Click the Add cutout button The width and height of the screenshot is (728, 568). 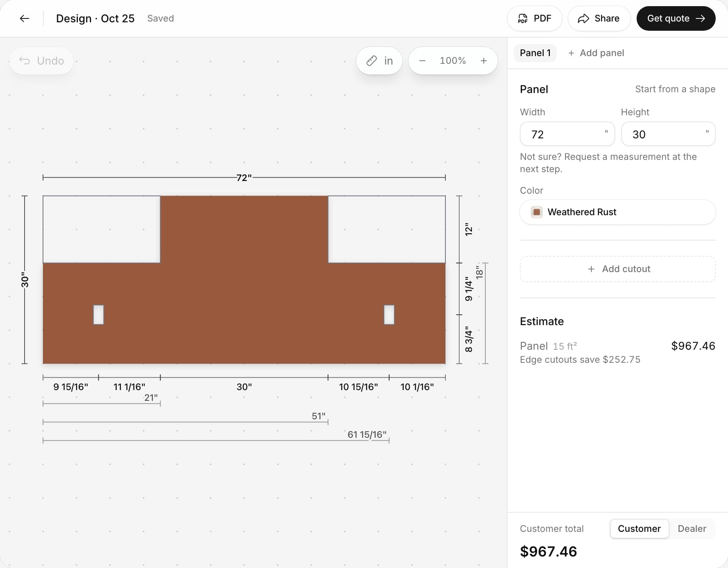tap(617, 269)
